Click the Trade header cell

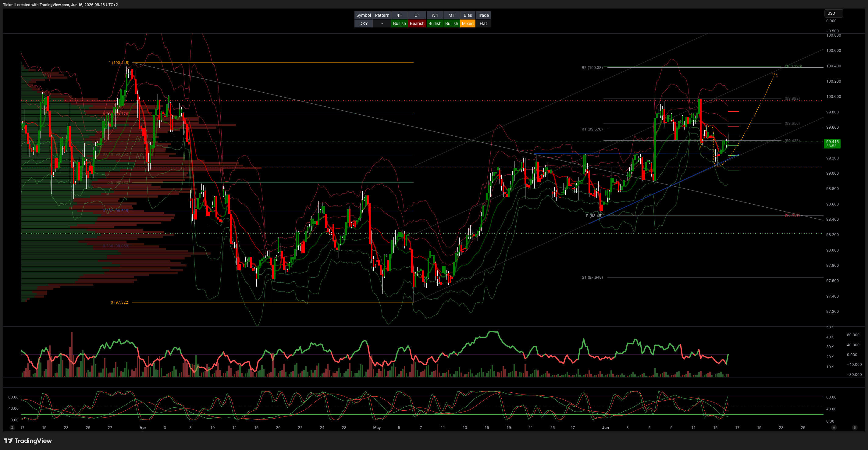click(483, 15)
